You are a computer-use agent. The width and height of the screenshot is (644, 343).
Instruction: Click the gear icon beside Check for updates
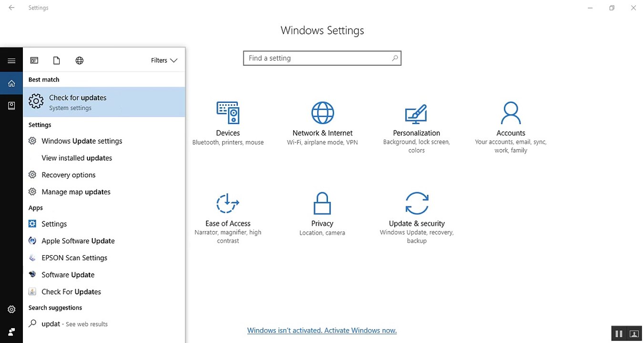click(x=36, y=101)
